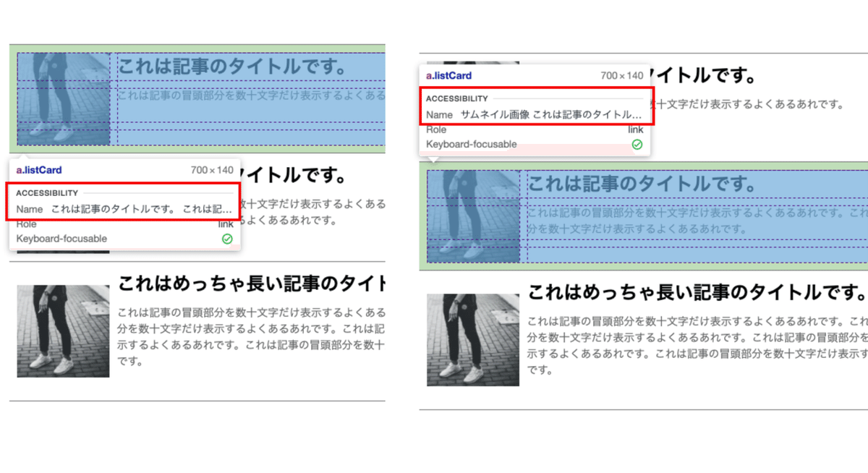Image resolution: width=868 pixels, height=473 pixels.
Task: Click Name row starting 'サムネイル画像' in right tooltip
Action: pos(534,114)
